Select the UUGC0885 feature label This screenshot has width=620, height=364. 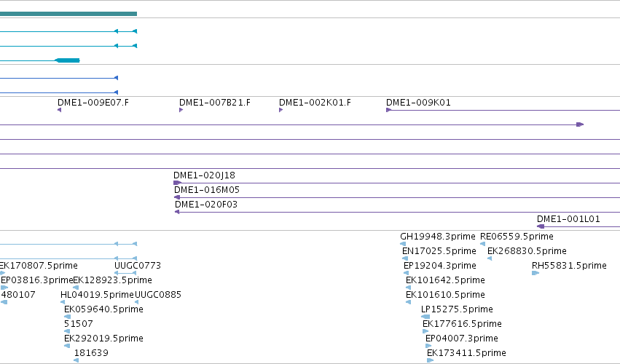click(158, 295)
